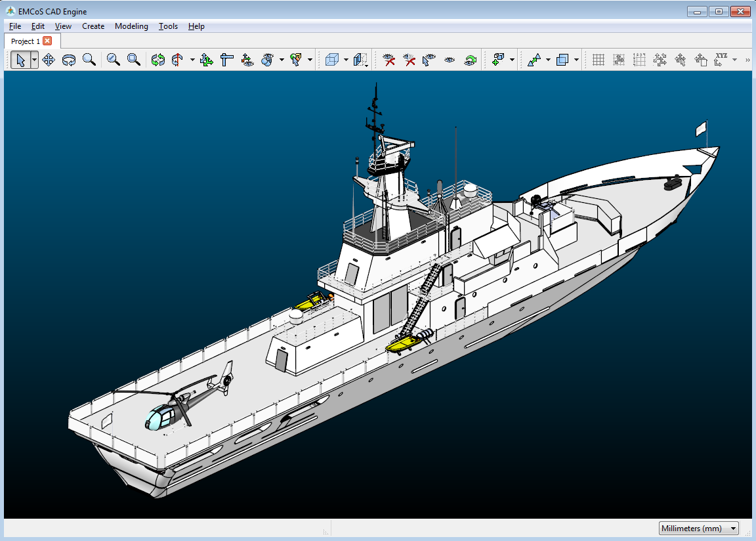Image resolution: width=756 pixels, height=541 pixels.
Task: Select the rotate view tool
Action: point(69,60)
